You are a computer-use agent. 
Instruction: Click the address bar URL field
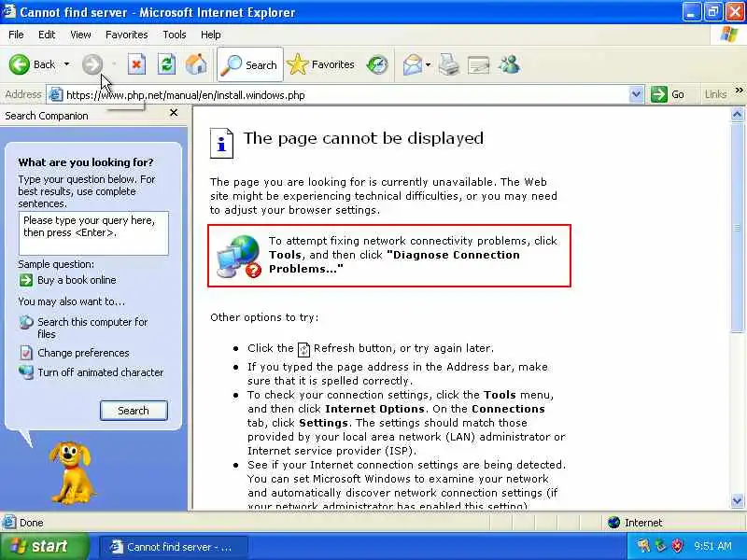(345, 95)
